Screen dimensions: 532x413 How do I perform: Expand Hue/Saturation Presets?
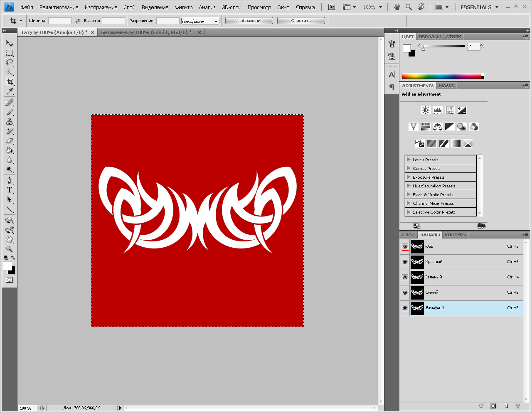tap(409, 186)
